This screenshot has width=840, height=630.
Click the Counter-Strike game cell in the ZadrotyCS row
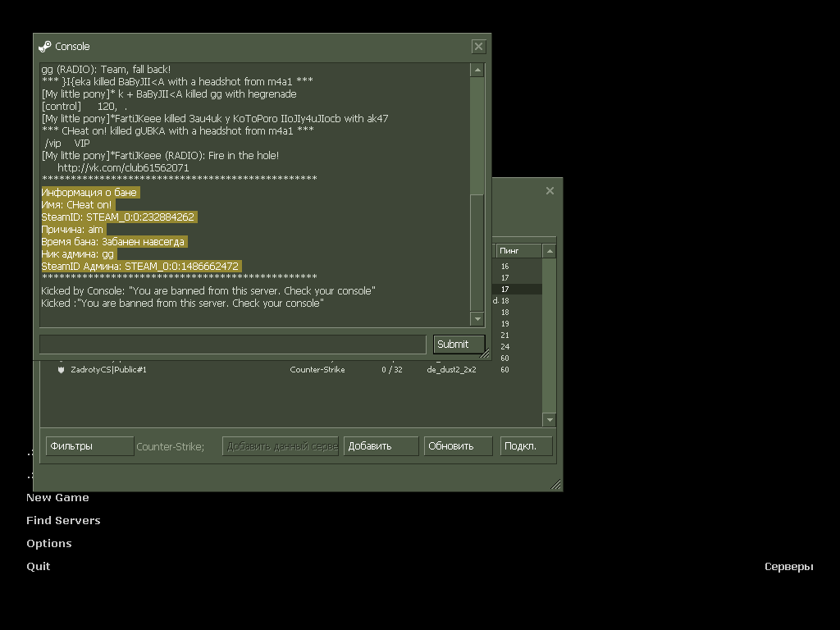click(317, 370)
